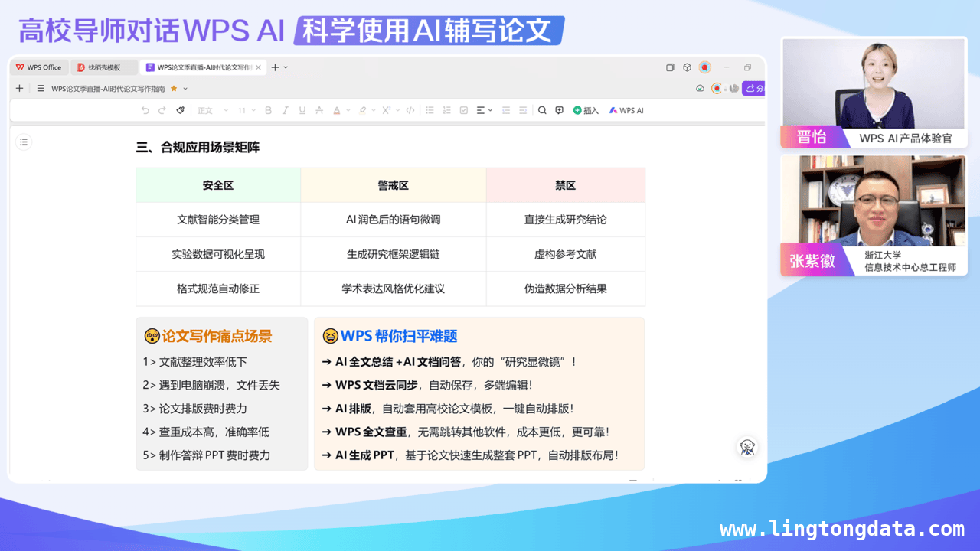Select the format painter brush
Viewport: 980px width, 551px height.
181,110
